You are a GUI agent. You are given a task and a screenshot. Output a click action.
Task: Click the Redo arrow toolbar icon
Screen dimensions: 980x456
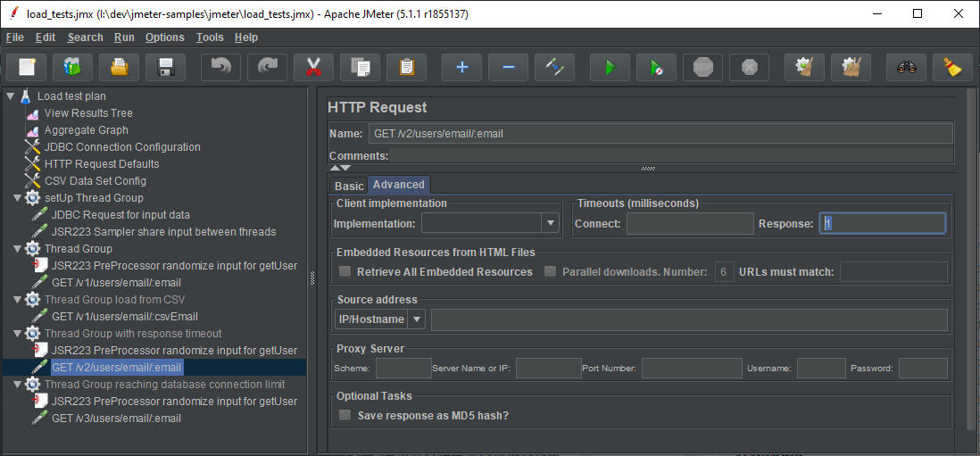267,67
